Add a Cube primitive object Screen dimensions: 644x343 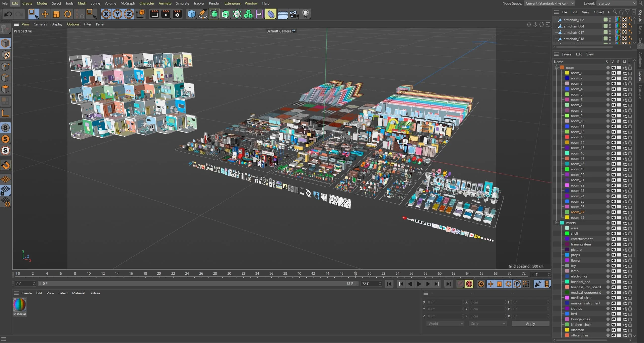(x=191, y=14)
